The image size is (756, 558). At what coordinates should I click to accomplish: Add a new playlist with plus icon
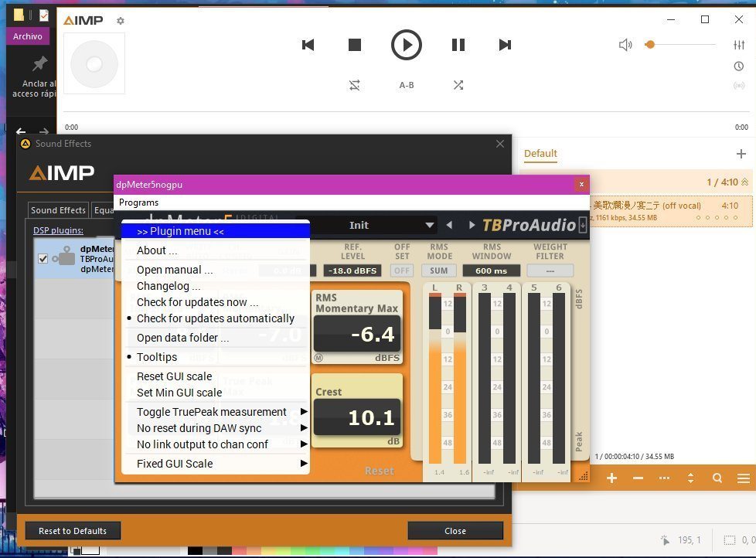point(741,154)
